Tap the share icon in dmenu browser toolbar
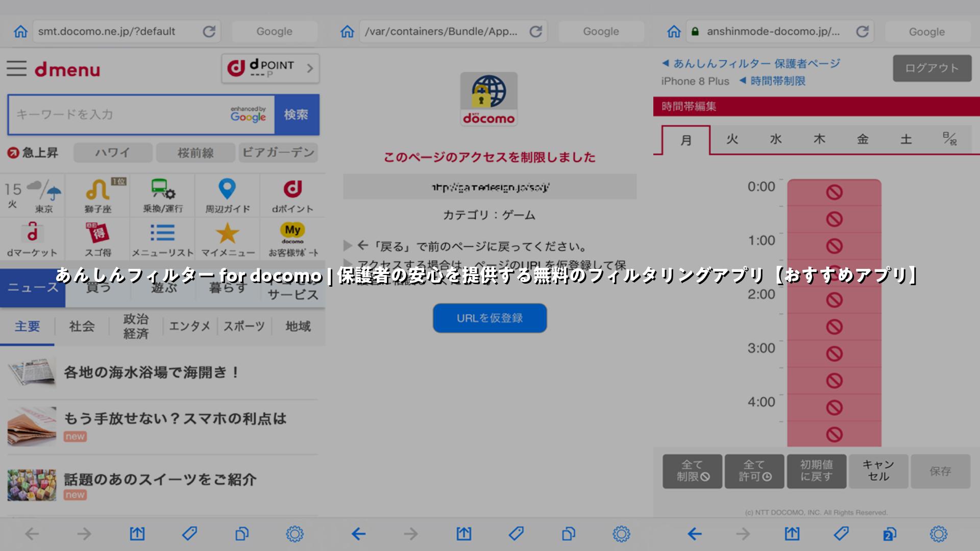Viewport: 980px width, 551px height. coord(137,534)
